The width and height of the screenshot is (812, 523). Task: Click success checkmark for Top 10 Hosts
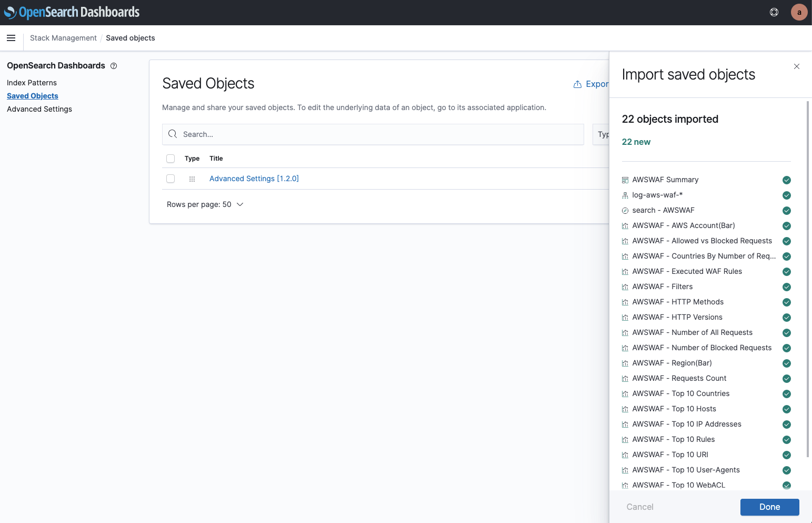[787, 409]
